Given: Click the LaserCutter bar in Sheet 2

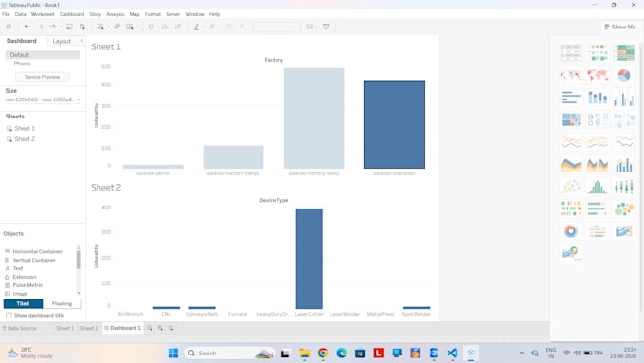Looking at the screenshot, I should coord(310,259).
